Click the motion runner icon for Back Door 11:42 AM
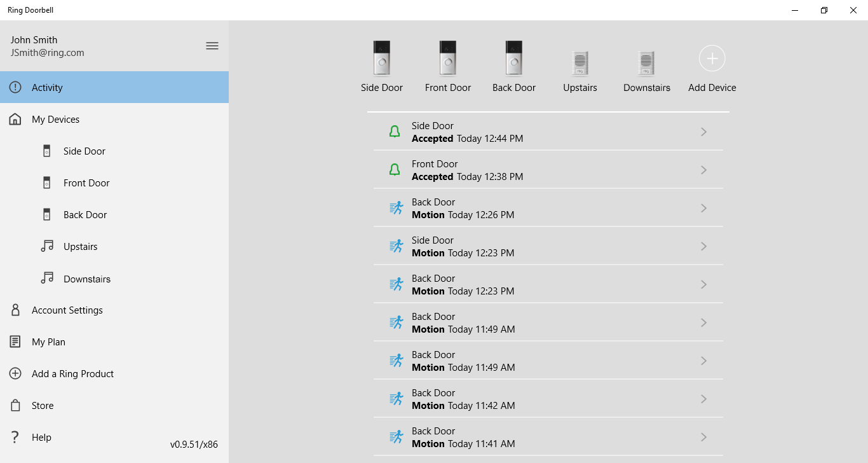This screenshot has height=463, width=868. point(396,399)
